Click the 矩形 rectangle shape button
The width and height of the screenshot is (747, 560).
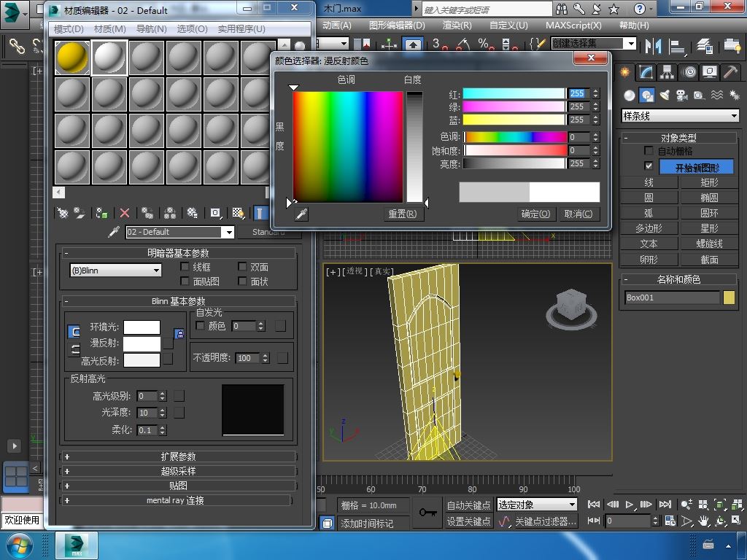(x=709, y=182)
